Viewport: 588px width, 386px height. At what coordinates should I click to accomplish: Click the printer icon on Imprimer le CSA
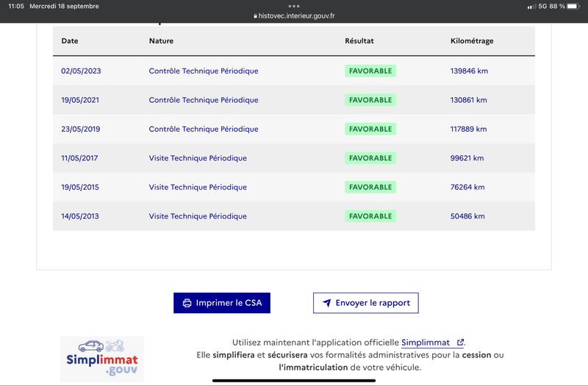tap(187, 303)
